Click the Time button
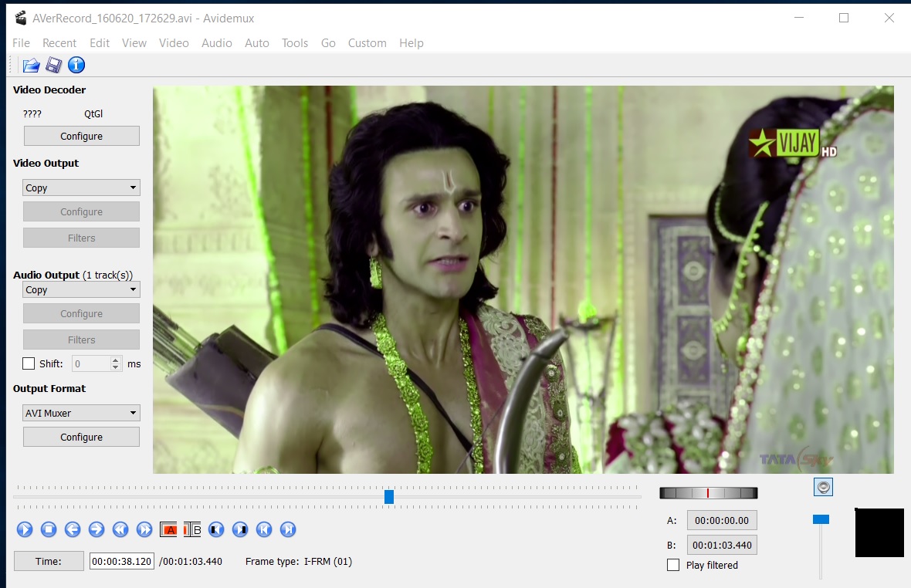This screenshot has width=911, height=588. point(49,561)
